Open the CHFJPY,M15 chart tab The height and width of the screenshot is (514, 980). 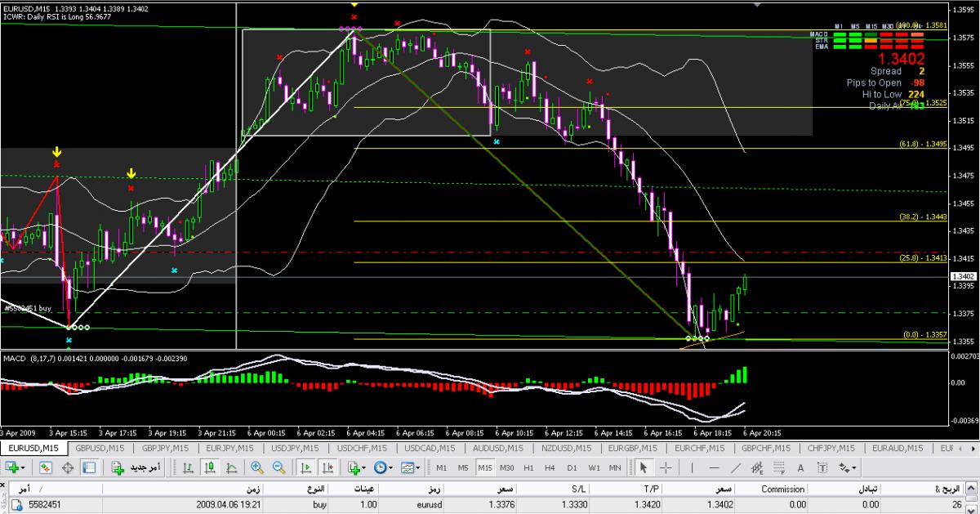(831, 449)
